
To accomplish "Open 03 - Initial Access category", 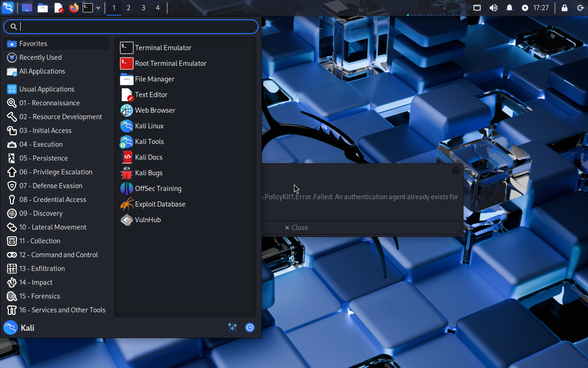I will tap(57, 131).
